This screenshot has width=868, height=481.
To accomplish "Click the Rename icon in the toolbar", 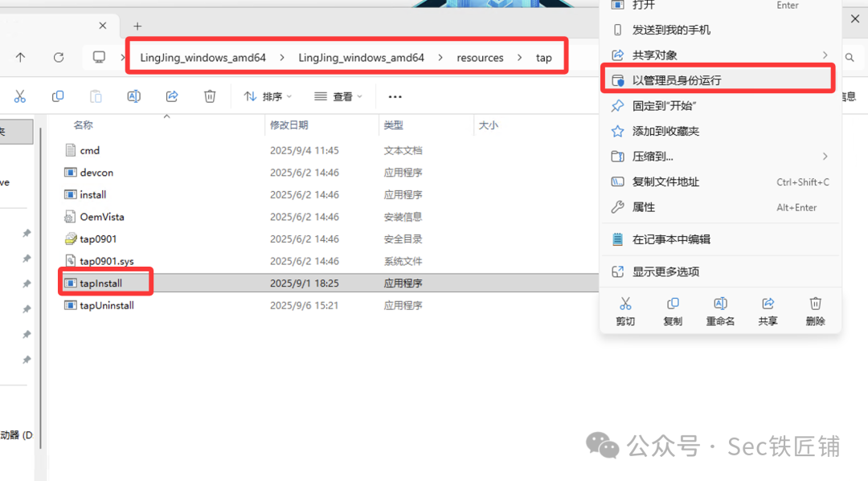I will coord(133,96).
